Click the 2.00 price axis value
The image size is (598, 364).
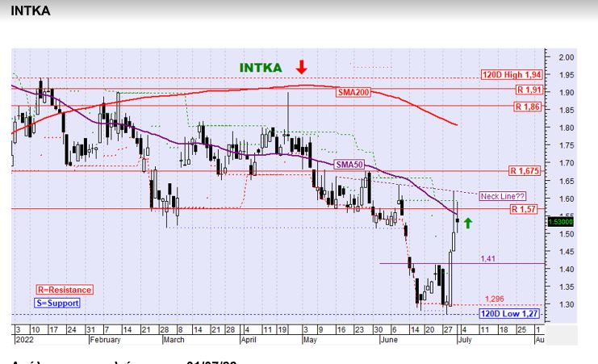tap(567, 57)
